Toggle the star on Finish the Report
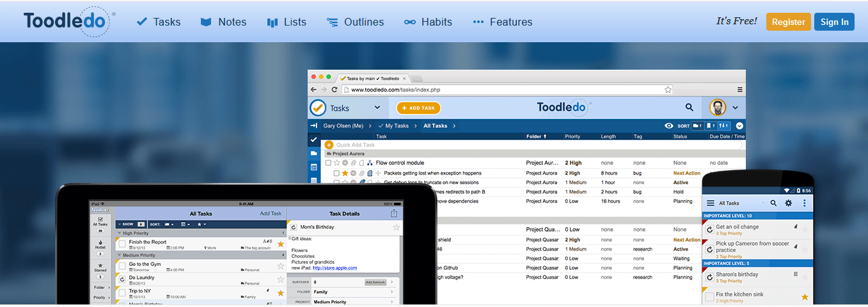This screenshot has width=868, height=307. [x=280, y=244]
